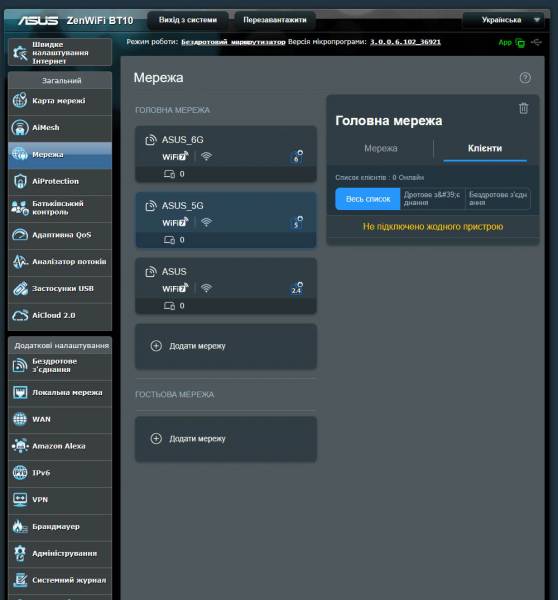Click the ГОСТЬОВА МЕРЕЖА section label

[175, 395]
